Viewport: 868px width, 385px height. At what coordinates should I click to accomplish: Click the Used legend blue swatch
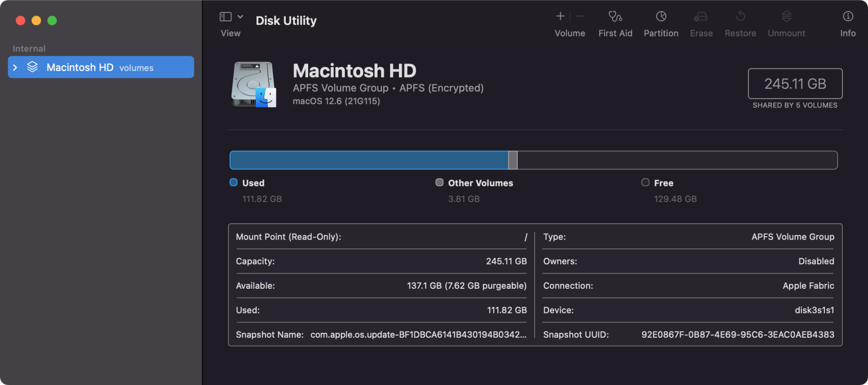(233, 183)
